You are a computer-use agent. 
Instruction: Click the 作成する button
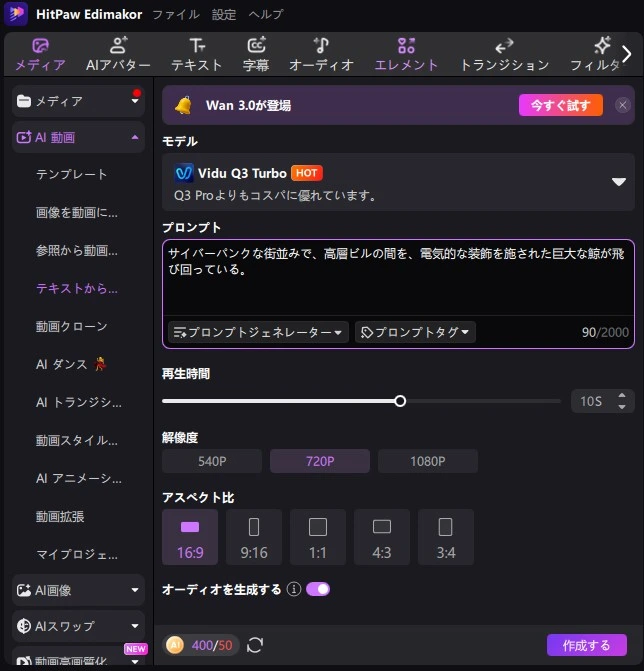tap(587, 645)
